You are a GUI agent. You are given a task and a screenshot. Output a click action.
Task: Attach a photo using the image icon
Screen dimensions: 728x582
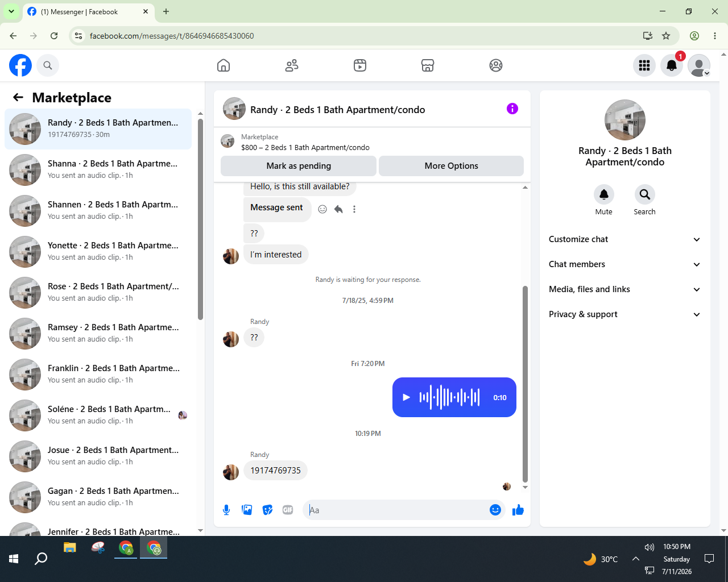coord(247,510)
